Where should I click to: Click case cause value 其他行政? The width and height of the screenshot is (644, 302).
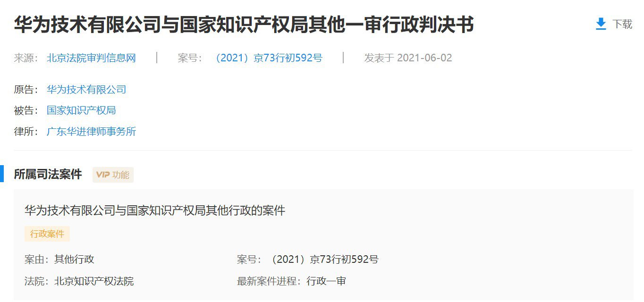coord(74,260)
